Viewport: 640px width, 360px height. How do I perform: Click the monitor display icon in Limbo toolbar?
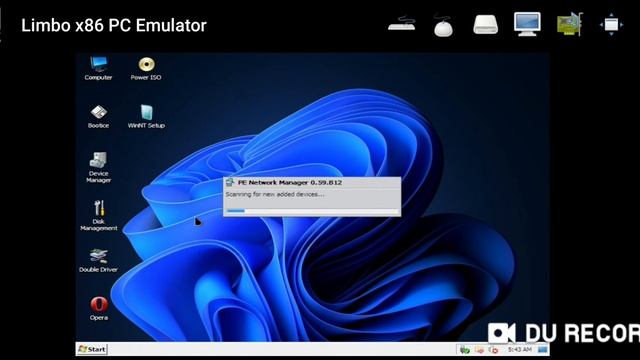(x=527, y=24)
